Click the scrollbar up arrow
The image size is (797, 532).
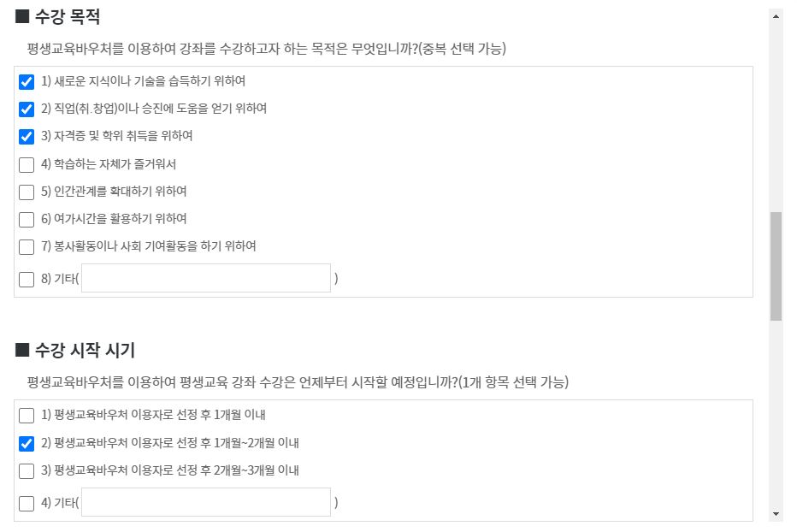pyautogui.click(x=776, y=16)
